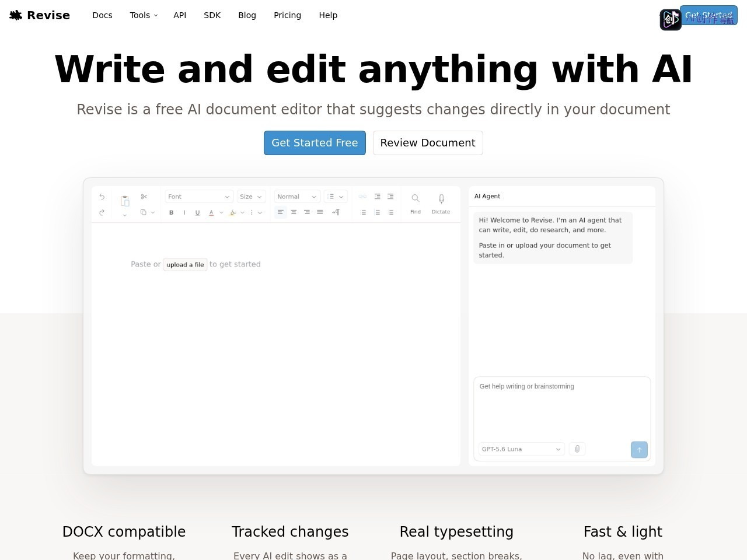Click the paperclip attach icon in chat
Screen dimensions: 747x560
(577, 449)
